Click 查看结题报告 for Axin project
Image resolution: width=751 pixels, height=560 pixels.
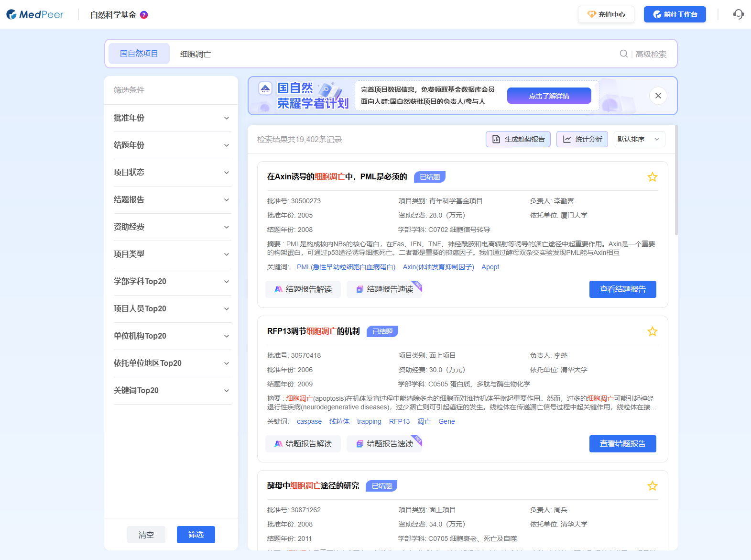[x=622, y=289]
